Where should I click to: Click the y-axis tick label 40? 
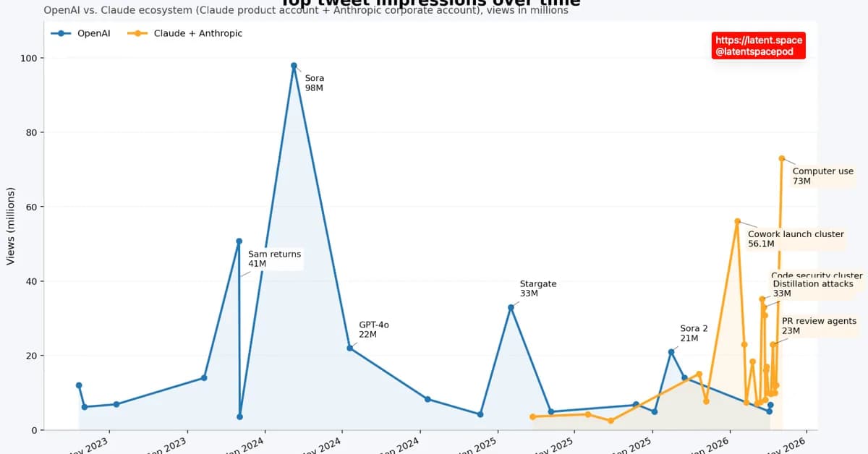32,281
